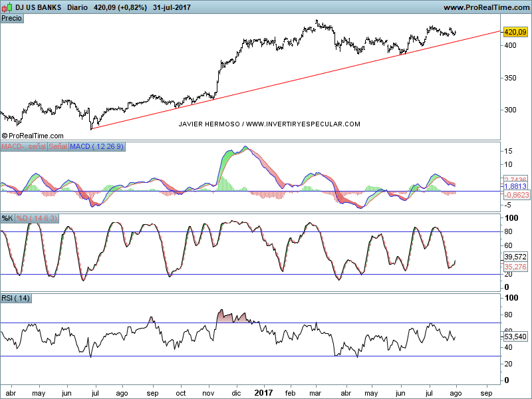Click the yellow 420,09 price tag
Image resolution: width=532 pixels, height=399 pixels.
point(515,32)
